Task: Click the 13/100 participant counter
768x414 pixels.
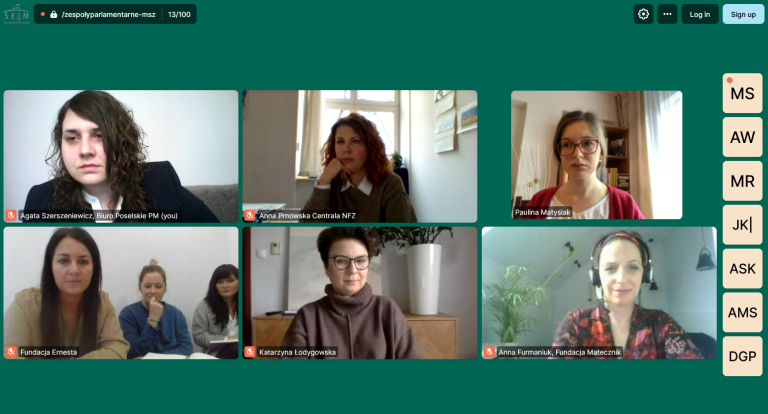Action: 179,15
